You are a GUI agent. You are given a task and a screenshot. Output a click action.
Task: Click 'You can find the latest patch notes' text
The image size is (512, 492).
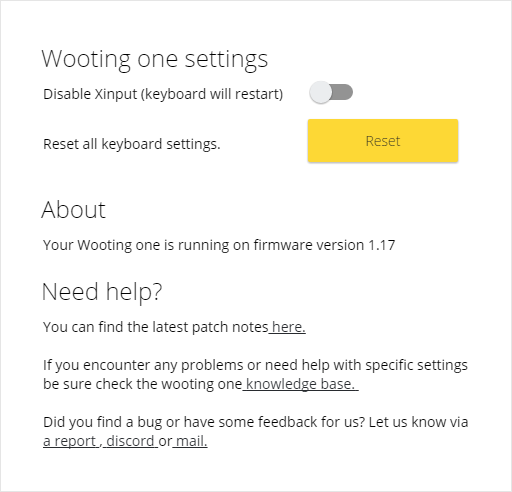coord(156,327)
